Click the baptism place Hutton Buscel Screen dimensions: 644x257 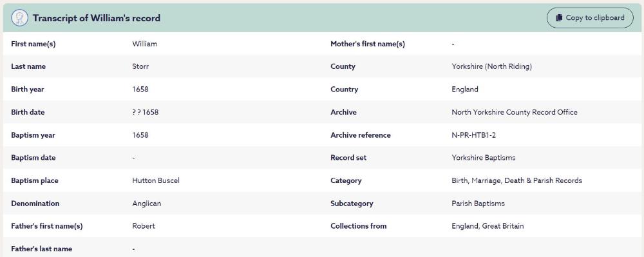[x=156, y=180]
